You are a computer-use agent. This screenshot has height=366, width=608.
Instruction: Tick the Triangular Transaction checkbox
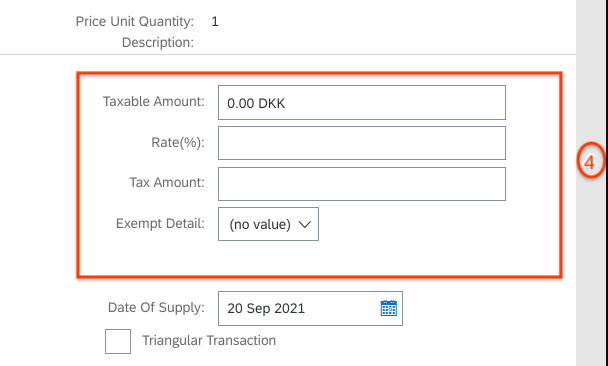(x=118, y=341)
